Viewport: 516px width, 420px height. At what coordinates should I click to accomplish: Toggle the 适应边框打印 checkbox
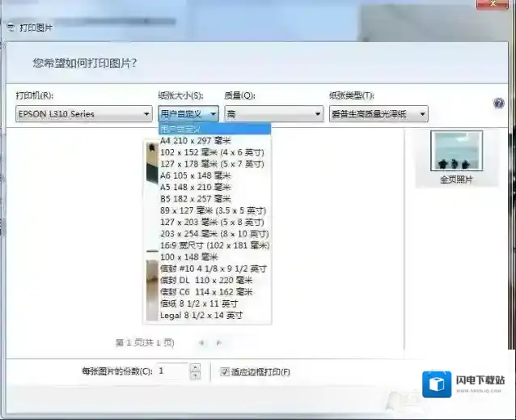coord(225,371)
